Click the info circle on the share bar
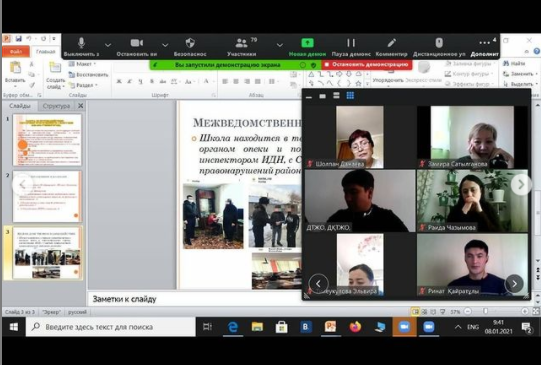The height and width of the screenshot is (365, 541). pos(303,65)
